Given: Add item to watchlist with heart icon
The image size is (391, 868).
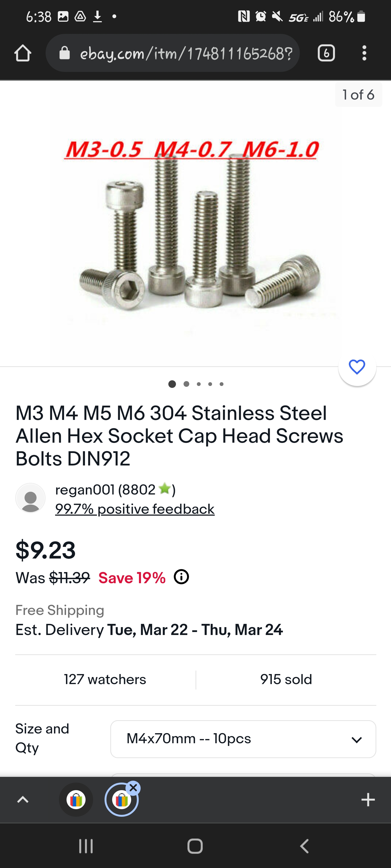Looking at the screenshot, I should [x=357, y=367].
